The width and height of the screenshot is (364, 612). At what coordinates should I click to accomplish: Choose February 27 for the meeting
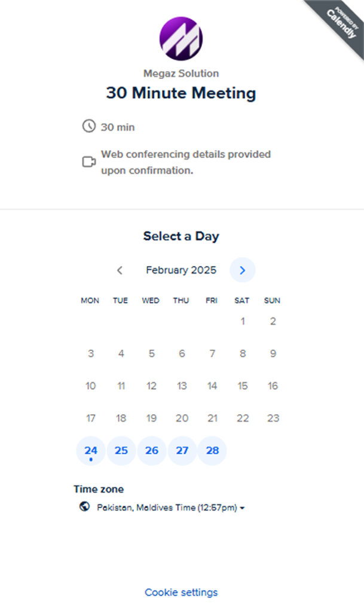(x=182, y=451)
